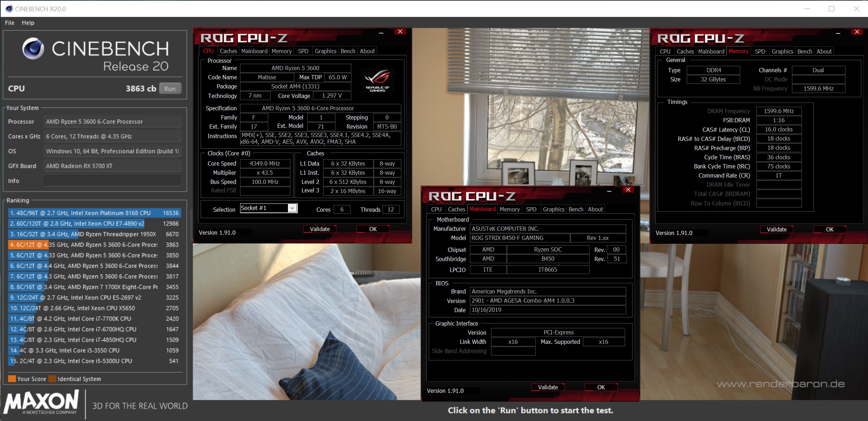The width and height of the screenshot is (868, 421).
Task: Select ranking row Core i7-7700K
Action: click(94, 318)
